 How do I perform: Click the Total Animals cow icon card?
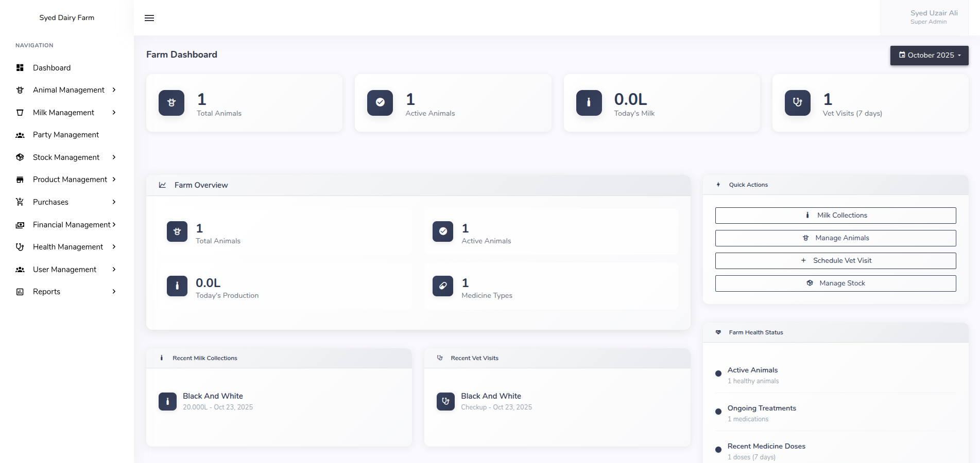(171, 103)
